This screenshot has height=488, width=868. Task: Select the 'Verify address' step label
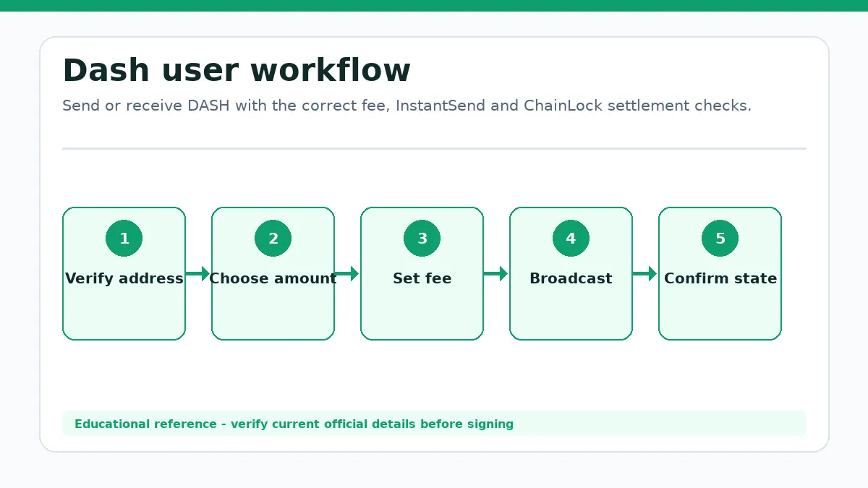pos(124,278)
